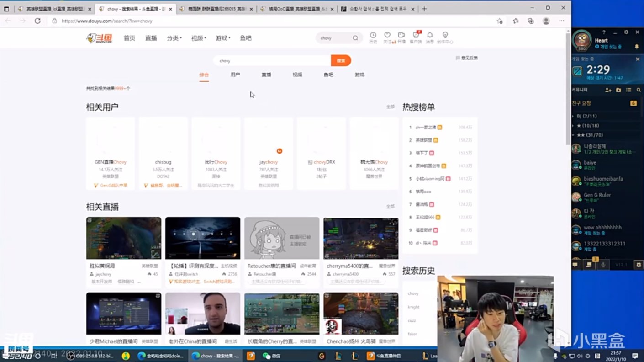The image size is (644, 362).
Task: Go to 鱼吧 in the top navigation
Action: 246,38
